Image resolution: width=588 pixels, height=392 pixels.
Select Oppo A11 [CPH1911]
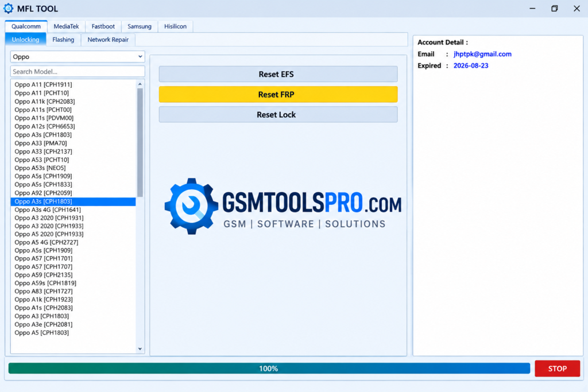(73, 84)
